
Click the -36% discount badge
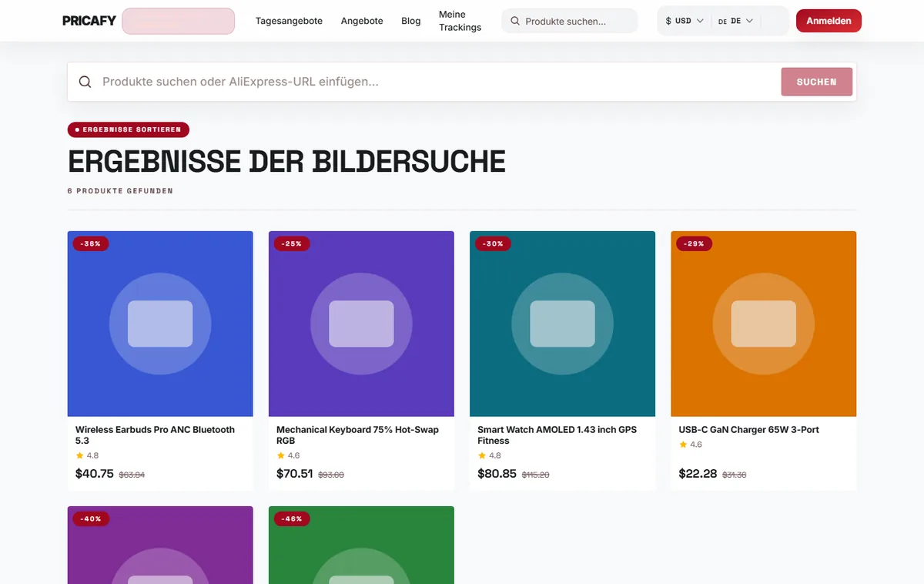click(92, 243)
